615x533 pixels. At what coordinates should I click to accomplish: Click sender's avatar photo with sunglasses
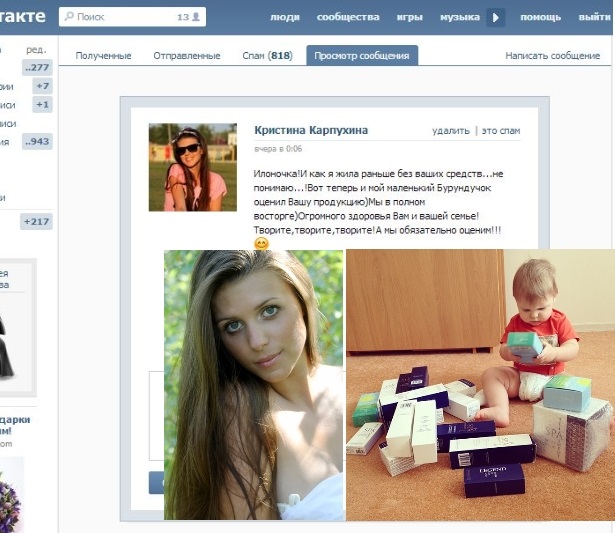click(x=193, y=167)
